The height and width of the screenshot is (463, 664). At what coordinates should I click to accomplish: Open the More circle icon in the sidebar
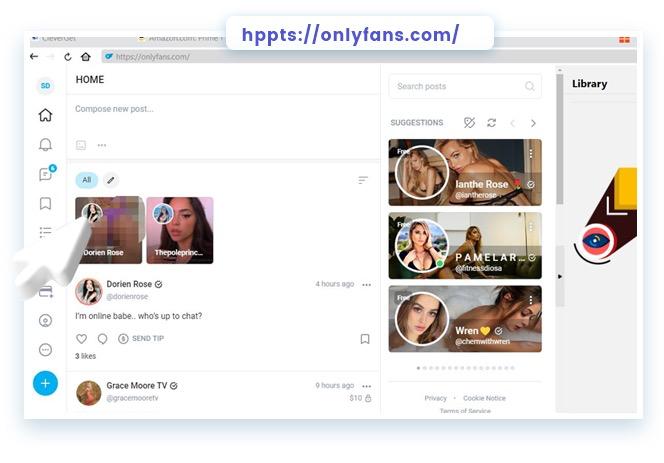point(45,350)
